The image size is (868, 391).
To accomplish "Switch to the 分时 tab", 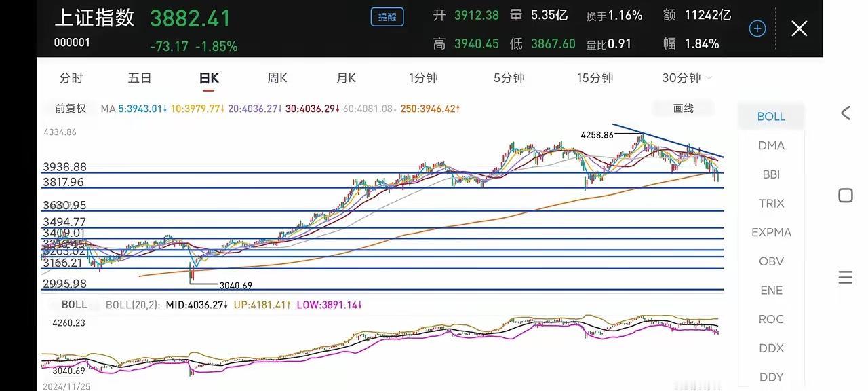I will coord(71,78).
